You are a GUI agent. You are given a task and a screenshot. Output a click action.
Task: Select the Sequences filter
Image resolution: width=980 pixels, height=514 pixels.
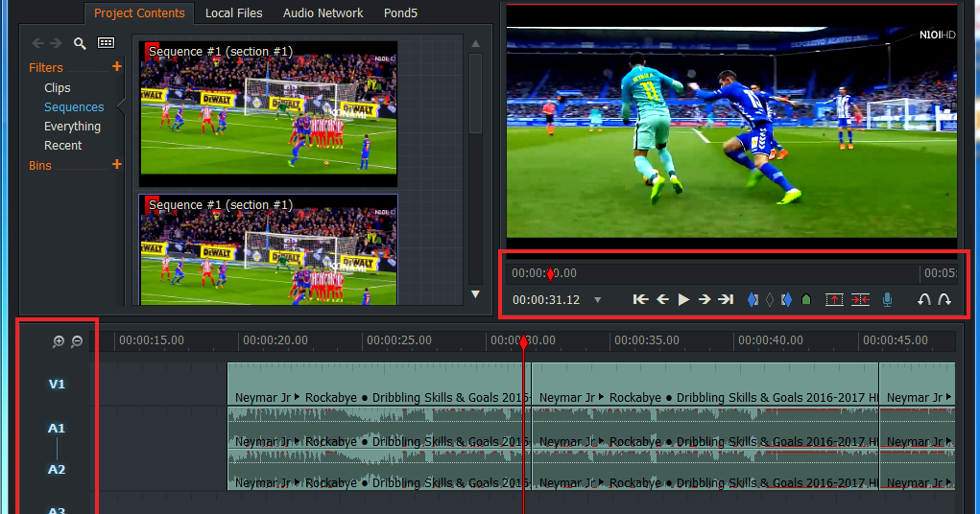coord(74,107)
